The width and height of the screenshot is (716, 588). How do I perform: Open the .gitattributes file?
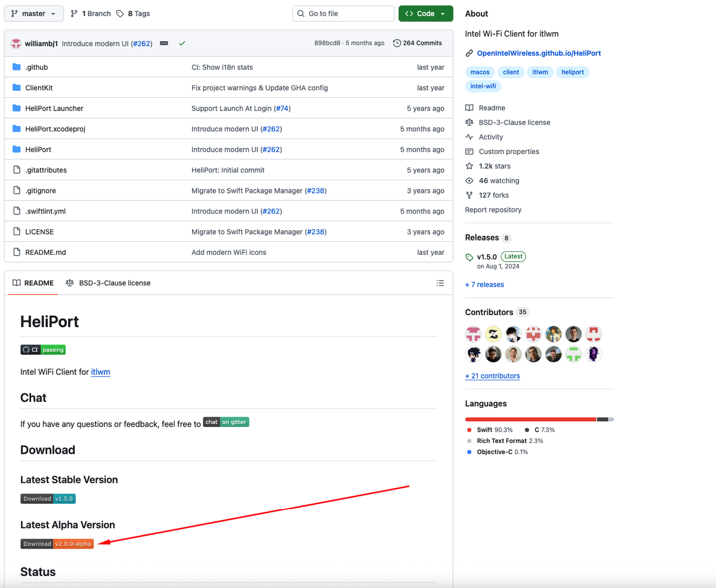[x=46, y=170]
